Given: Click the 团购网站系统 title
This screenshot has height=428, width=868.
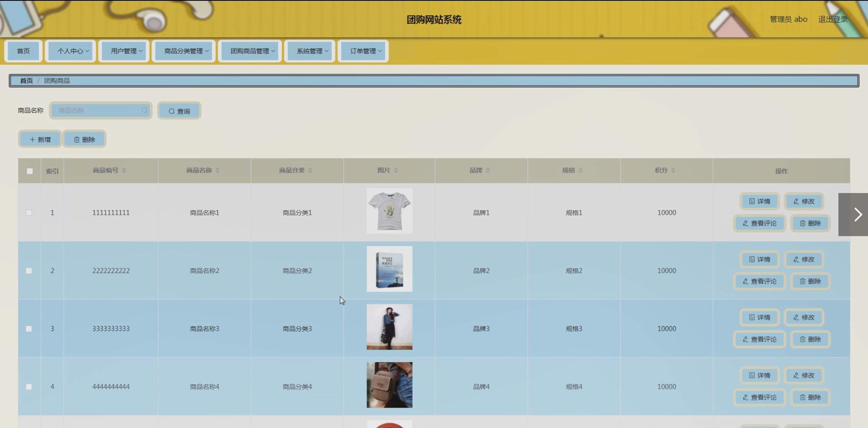Looking at the screenshot, I should tap(434, 20).
